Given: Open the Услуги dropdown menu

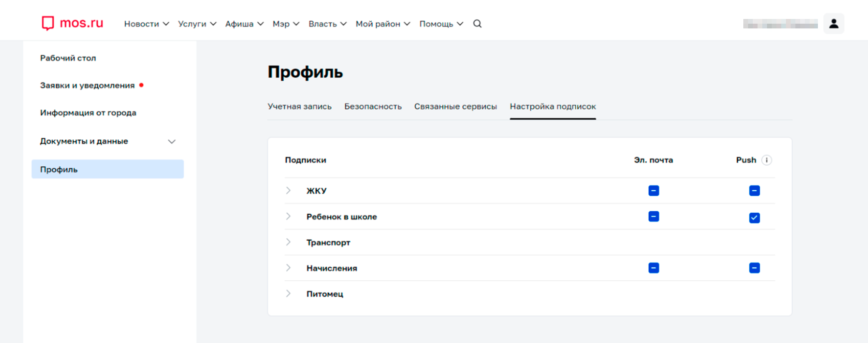Looking at the screenshot, I should point(197,24).
